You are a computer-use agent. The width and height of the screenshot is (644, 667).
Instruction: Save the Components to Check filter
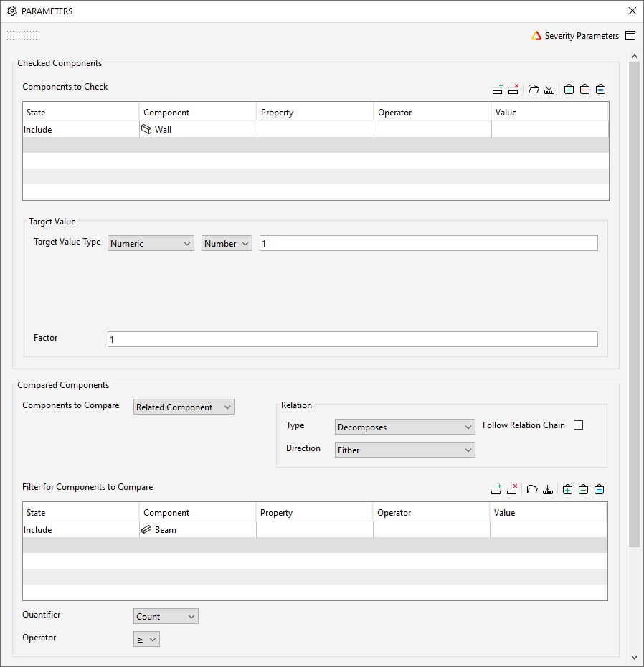[x=549, y=90]
